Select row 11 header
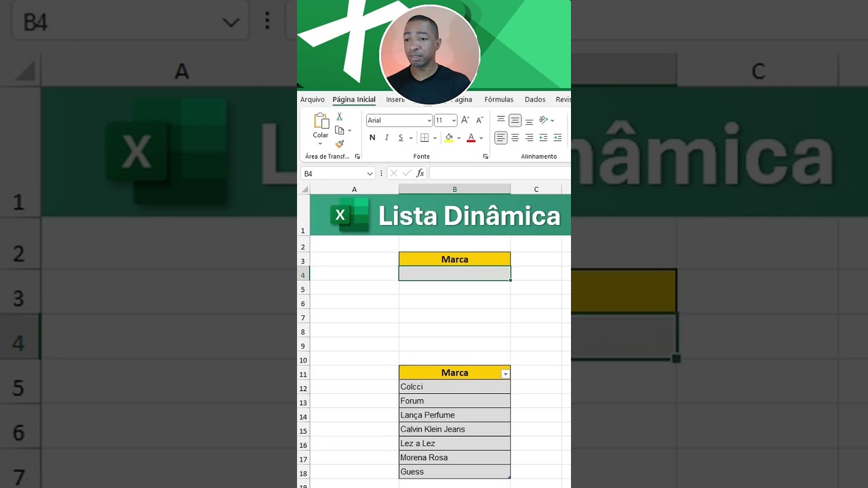 [303, 374]
